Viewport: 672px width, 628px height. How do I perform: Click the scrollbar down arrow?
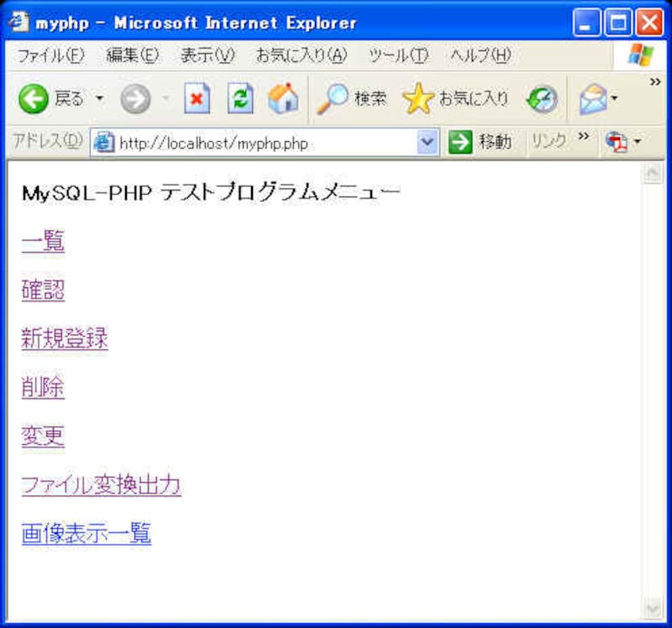[653, 609]
